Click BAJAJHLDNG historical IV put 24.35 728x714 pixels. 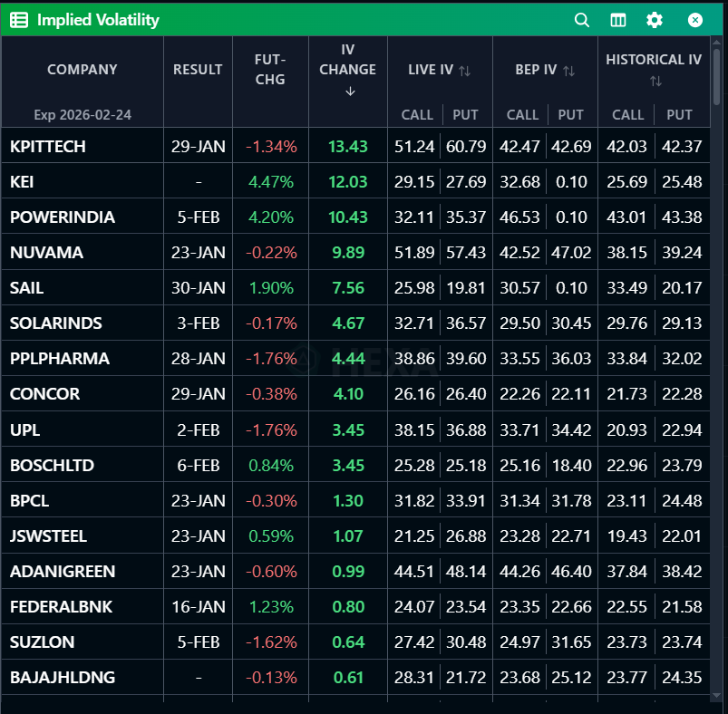click(x=682, y=678)
